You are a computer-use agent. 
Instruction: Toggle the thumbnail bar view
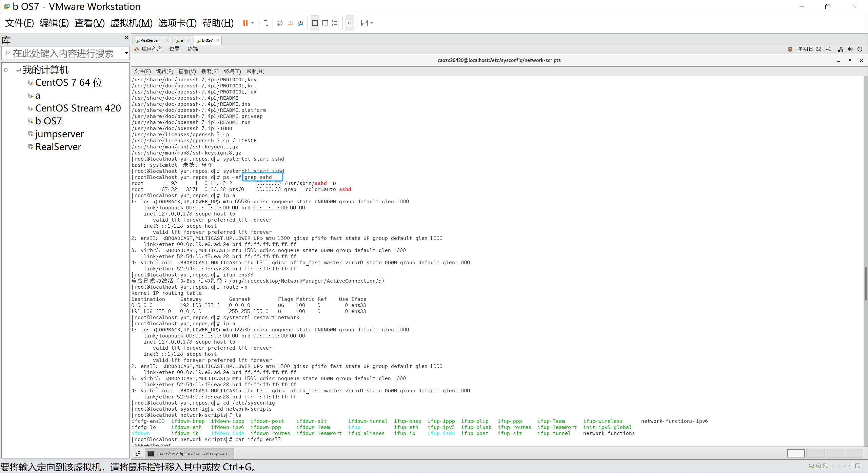[325, 23]
